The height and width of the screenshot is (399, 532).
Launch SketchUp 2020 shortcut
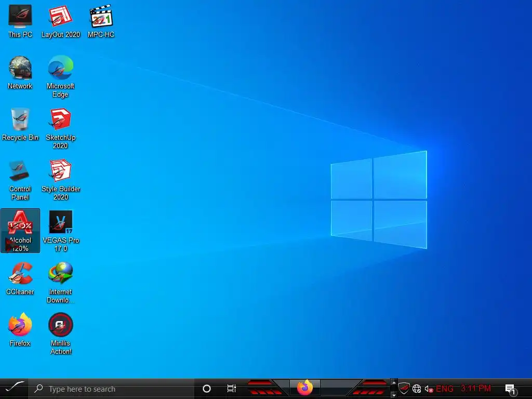[x=60, y=129]
